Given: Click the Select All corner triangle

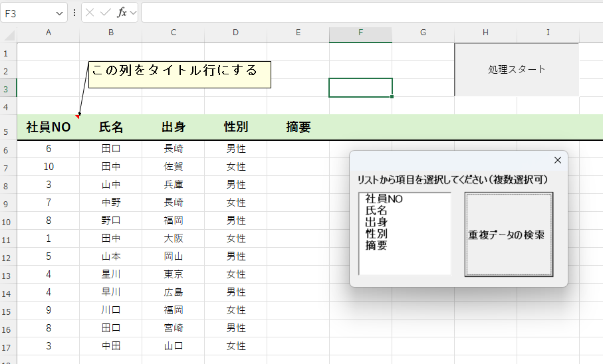Looking at the screenshot, I should [x=9, y=33].
